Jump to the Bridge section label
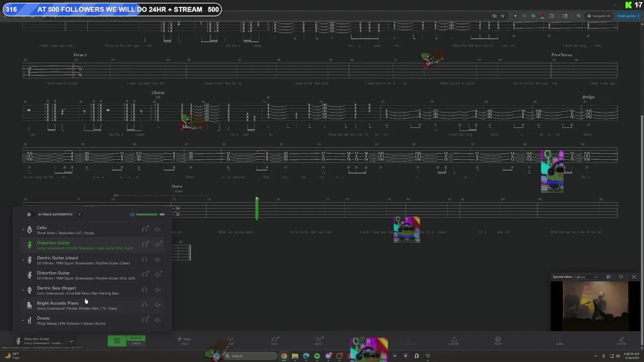The image size is (644, 362). click(588, 97)
